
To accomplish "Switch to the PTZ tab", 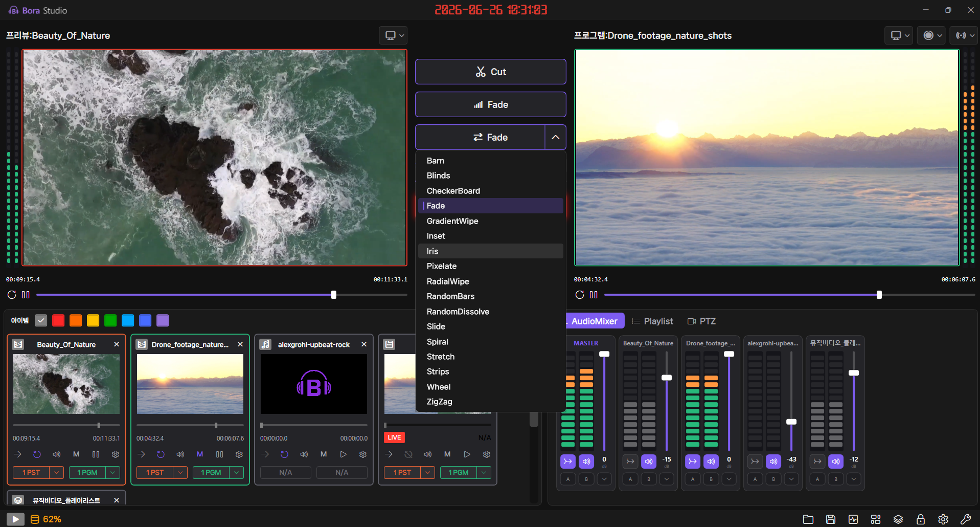I will (x=701, y=321).
